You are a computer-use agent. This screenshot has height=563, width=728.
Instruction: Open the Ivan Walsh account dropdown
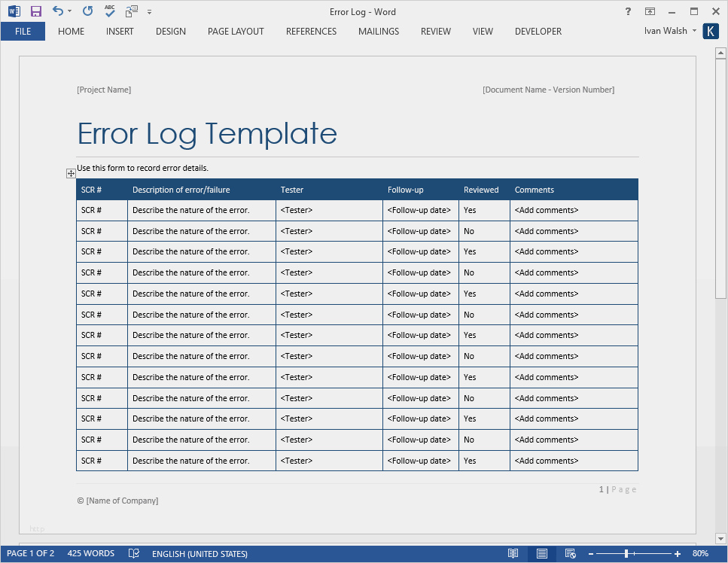670,31
